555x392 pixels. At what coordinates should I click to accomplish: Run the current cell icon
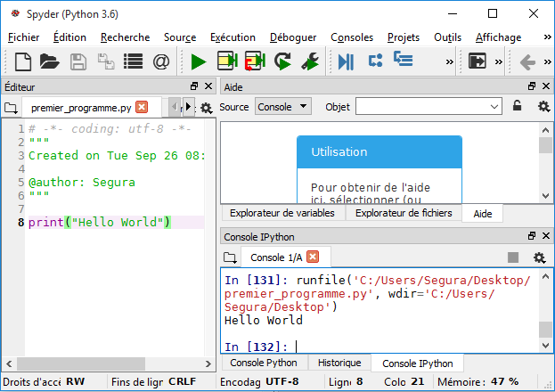click(226, 61)
